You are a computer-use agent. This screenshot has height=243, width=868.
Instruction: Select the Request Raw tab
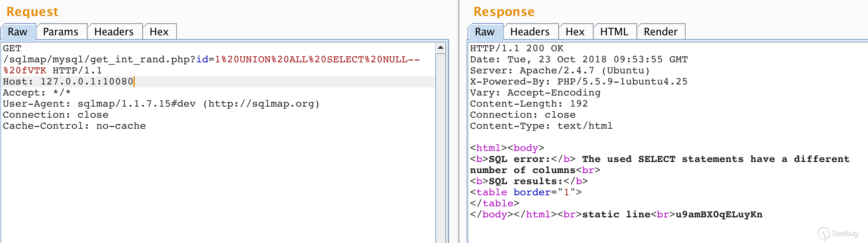18,32
